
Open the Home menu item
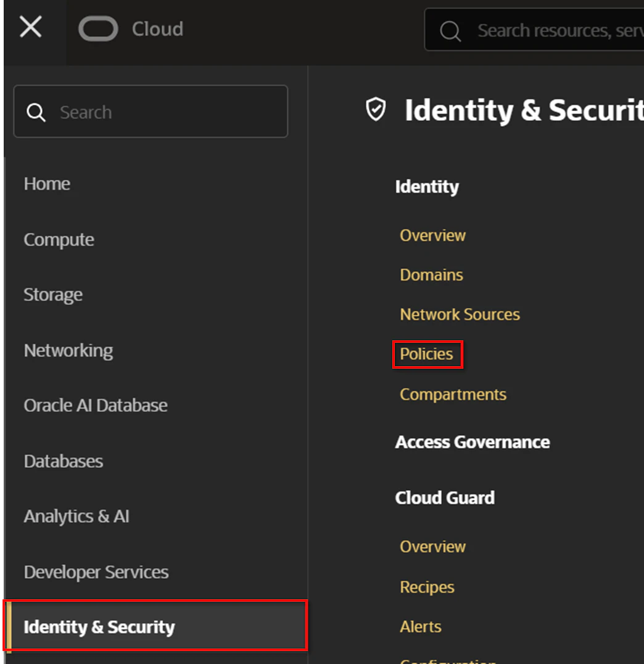[47, 184]
